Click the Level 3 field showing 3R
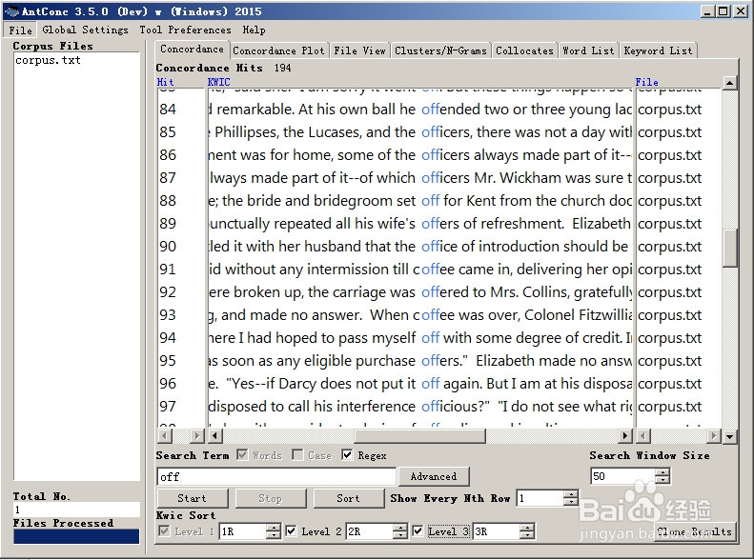The width and height of the screenshot is (754, 560). coord(496,531)
